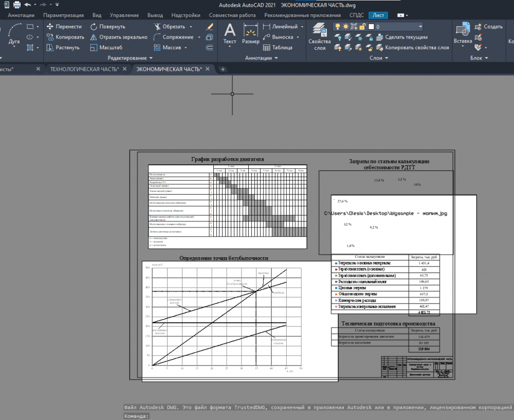Image resolution: width=514 pixels, height=420 pixels.
Task: Click Scale (Масштаб) command
Action: point(106,47)
